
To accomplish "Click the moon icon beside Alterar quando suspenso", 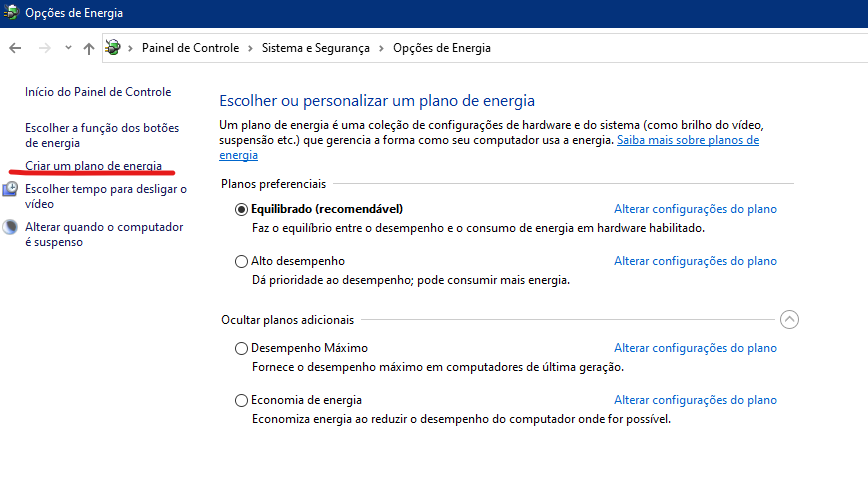I will 10,227.
